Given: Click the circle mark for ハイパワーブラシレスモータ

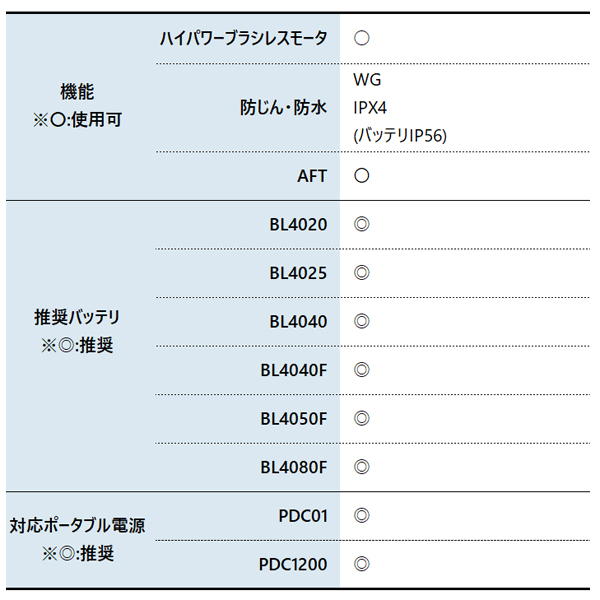Looking at the screenshot, I should (x=362, y=38).
